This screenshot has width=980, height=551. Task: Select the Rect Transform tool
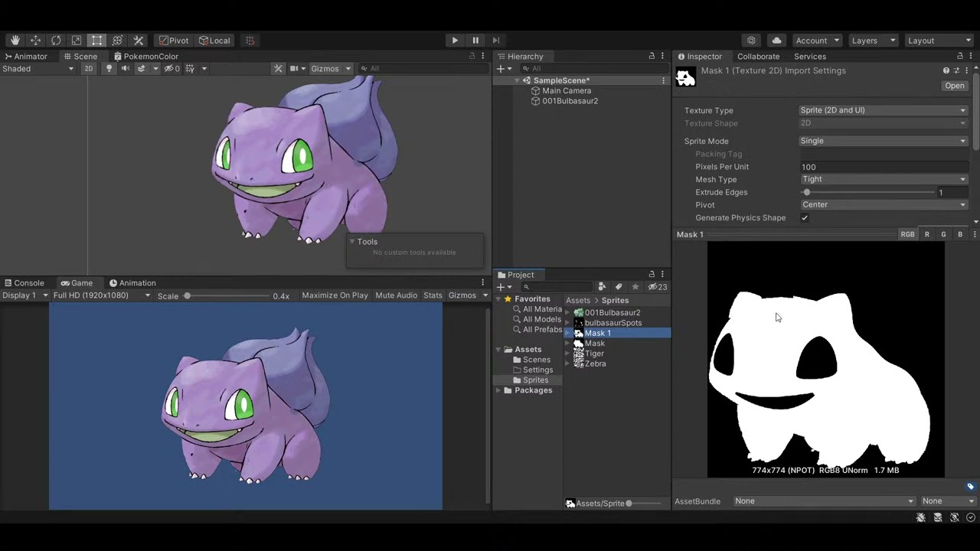(96, 41)
